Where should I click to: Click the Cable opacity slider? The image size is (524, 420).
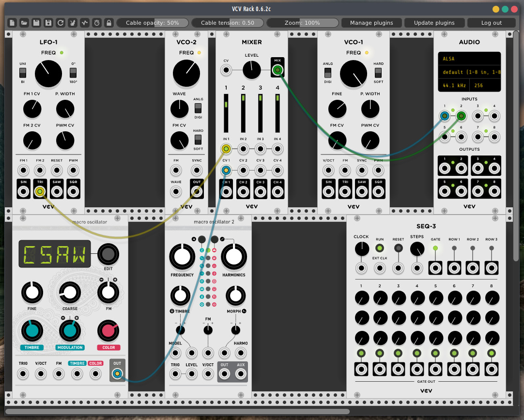point(153,23)
